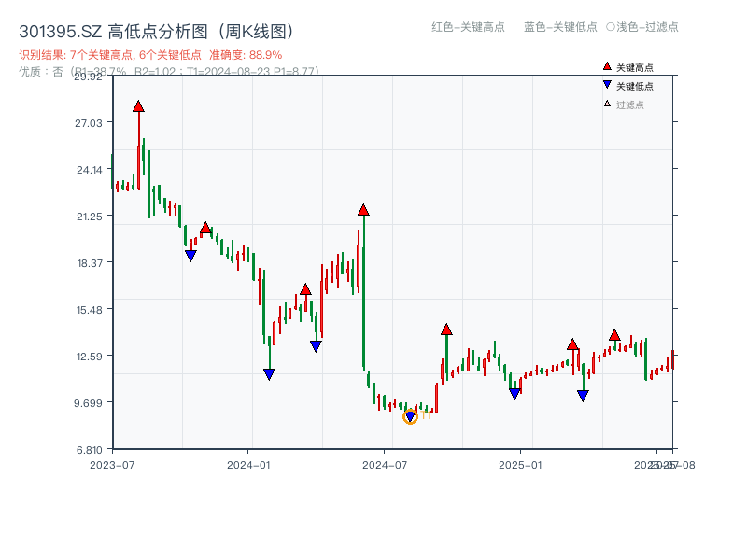Screen dimensions: 747x560
Task: Select the red key-high marker above the 2024-06 spike
Action: pos(362,210)
